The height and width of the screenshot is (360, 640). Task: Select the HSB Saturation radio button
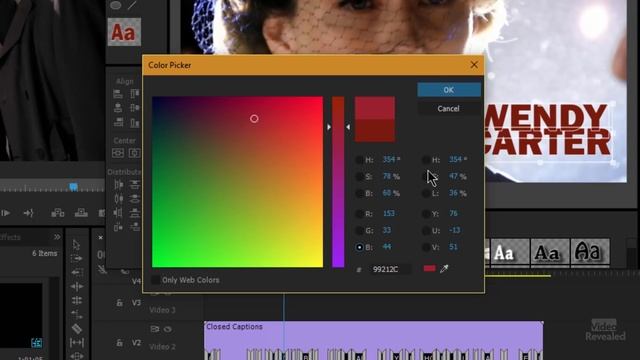[x=359, y=177]
